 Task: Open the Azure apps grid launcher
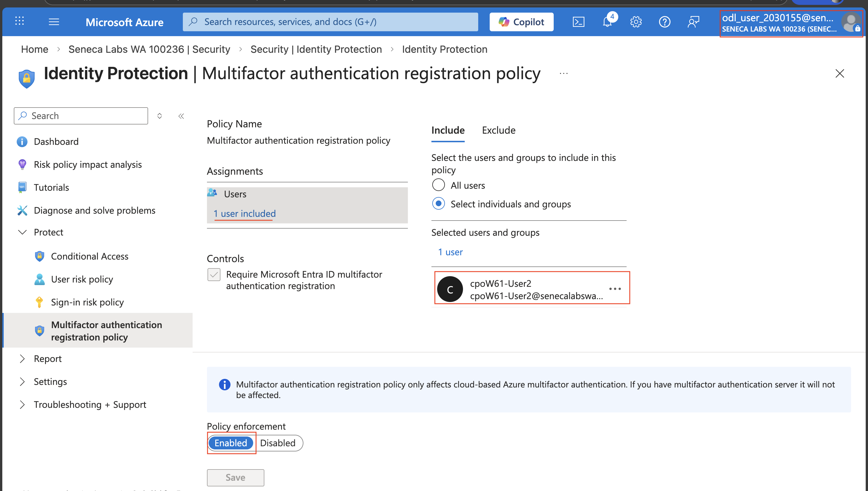click(x=20, y=22)
